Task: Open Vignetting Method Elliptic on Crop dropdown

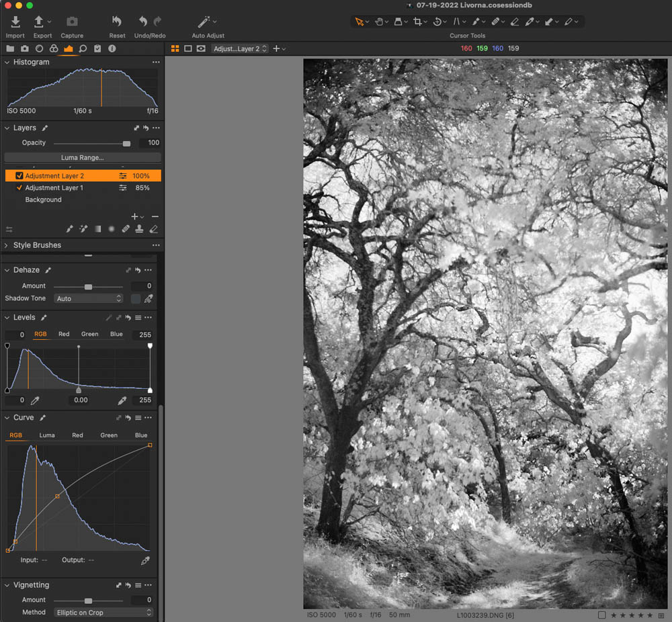Action: point(103,613)
